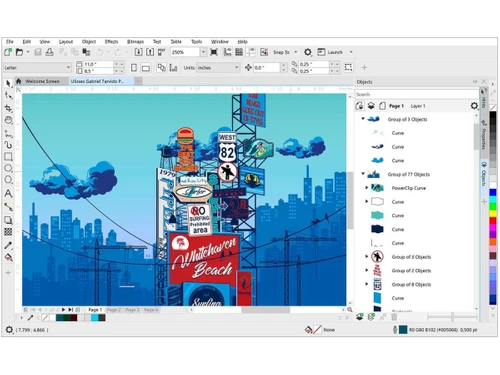Select the Crop tool
The width and height of the screenshot is (500, 375).
pos(8,108)
